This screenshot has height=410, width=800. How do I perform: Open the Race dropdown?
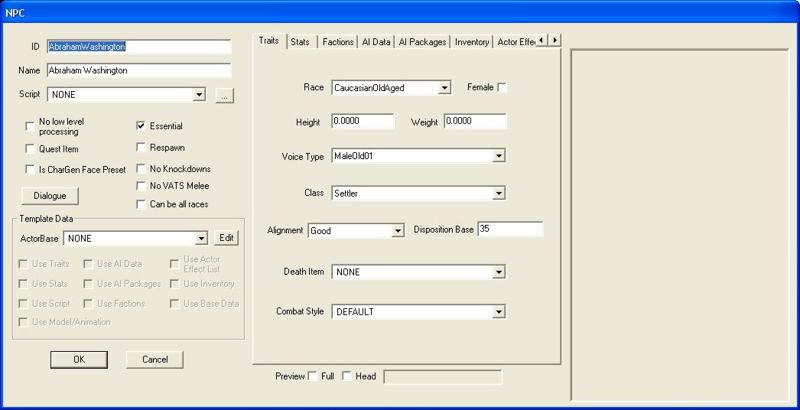pyautogui.click(x=445, y=88)
